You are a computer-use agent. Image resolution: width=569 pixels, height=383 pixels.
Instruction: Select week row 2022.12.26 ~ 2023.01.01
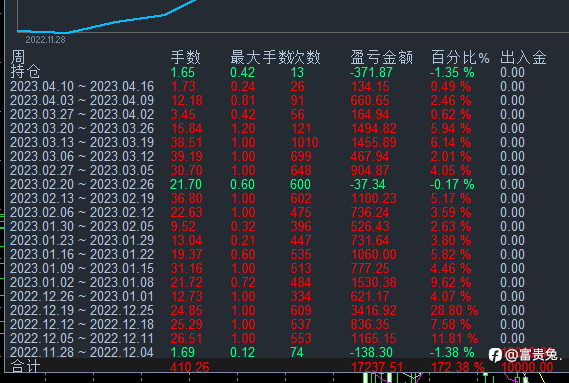point(82,296)
